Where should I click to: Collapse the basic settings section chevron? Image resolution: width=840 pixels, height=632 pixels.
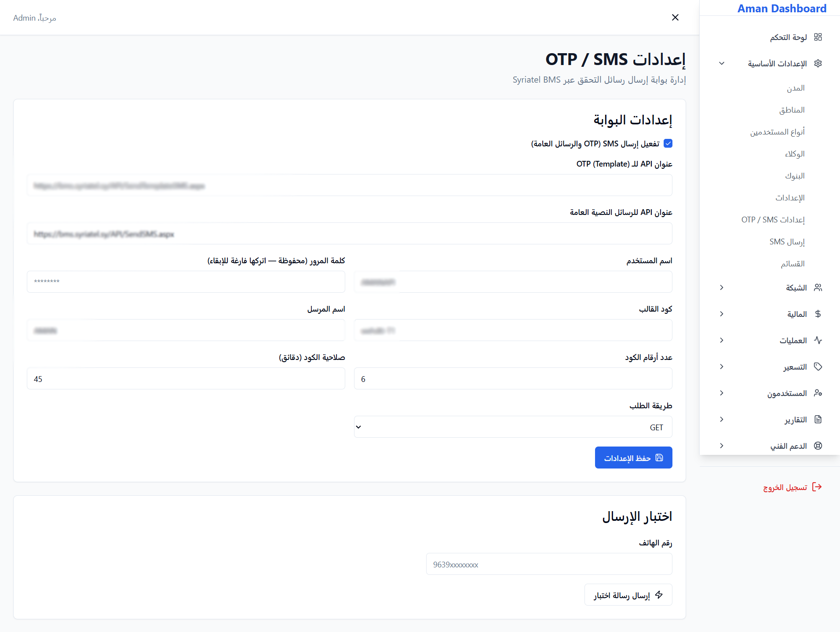tap(722, 63)
